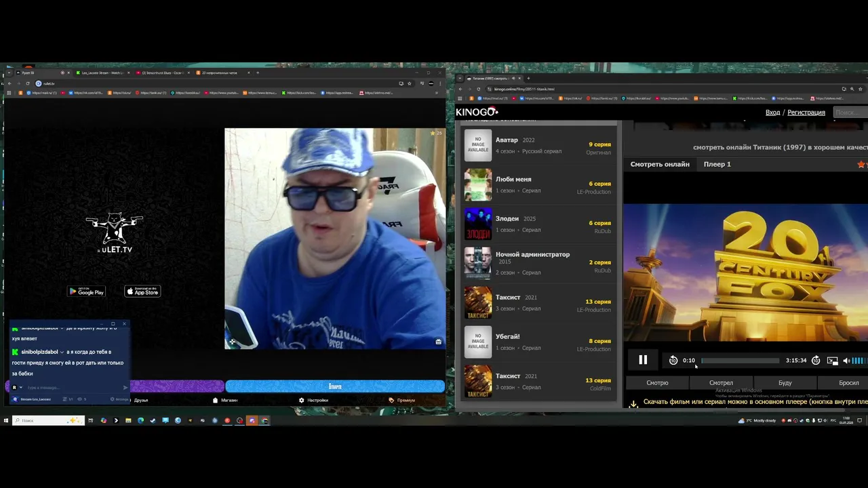
Task: Open the Друзья section
Action: coord(141,400)
